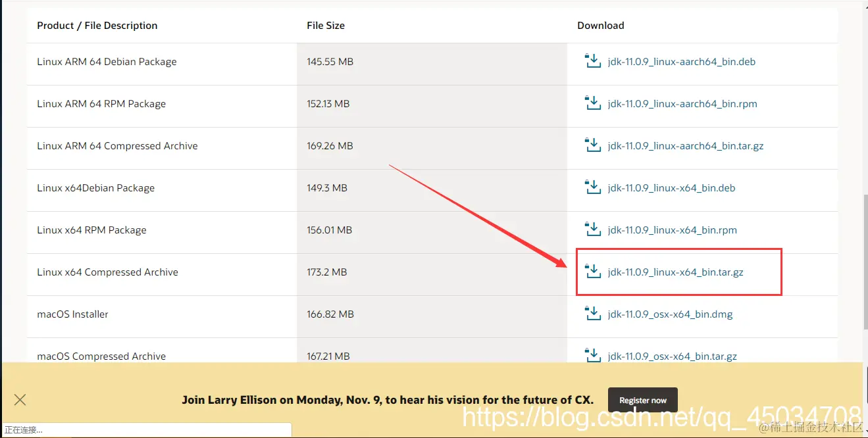Image resolution: width=868 pixels, height=438 pixels.
Task: Select the 167.21 MB file size
Action: (328, 356)
